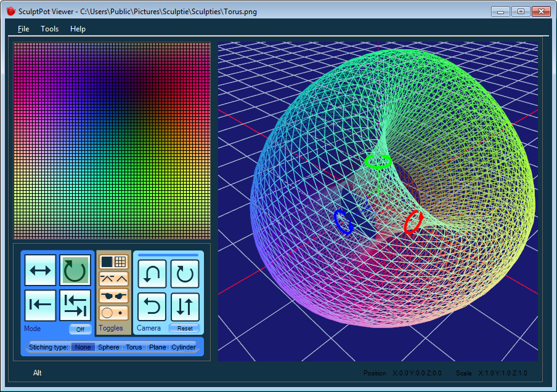The height and width of the screenshot is (392, 557).
Task: Select Sphere stitching type
Action: coord(108,347)
